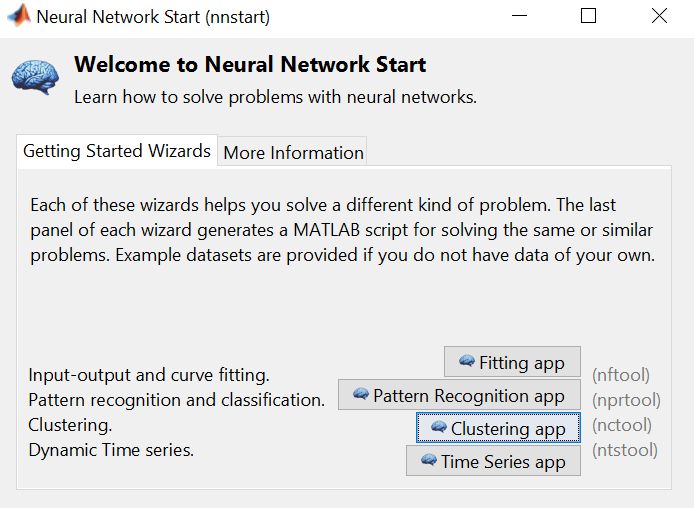Start the Clustering app
This screenshot has height=508, width=694.
tap(498, 428)
